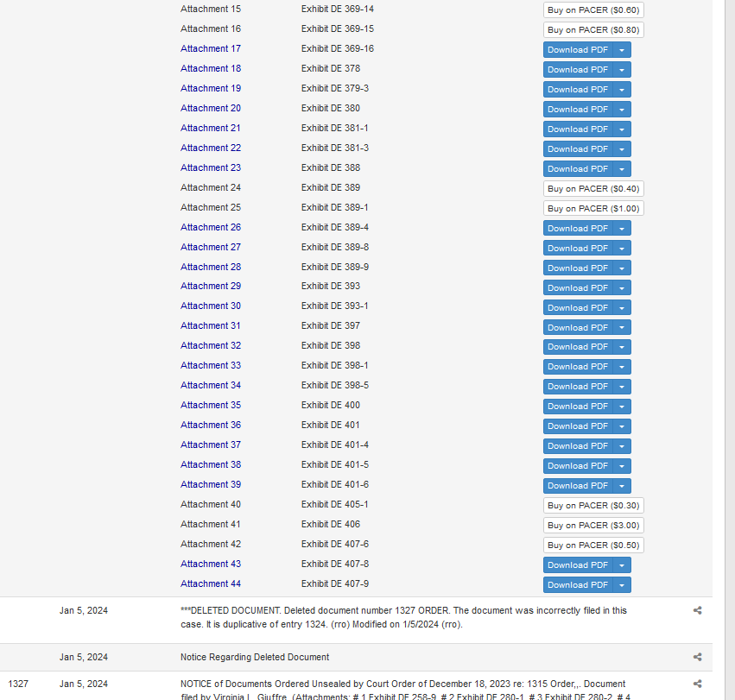Download PDF of Exhibit DE 401-4
735x700 pixels.
tap(578, 446)
